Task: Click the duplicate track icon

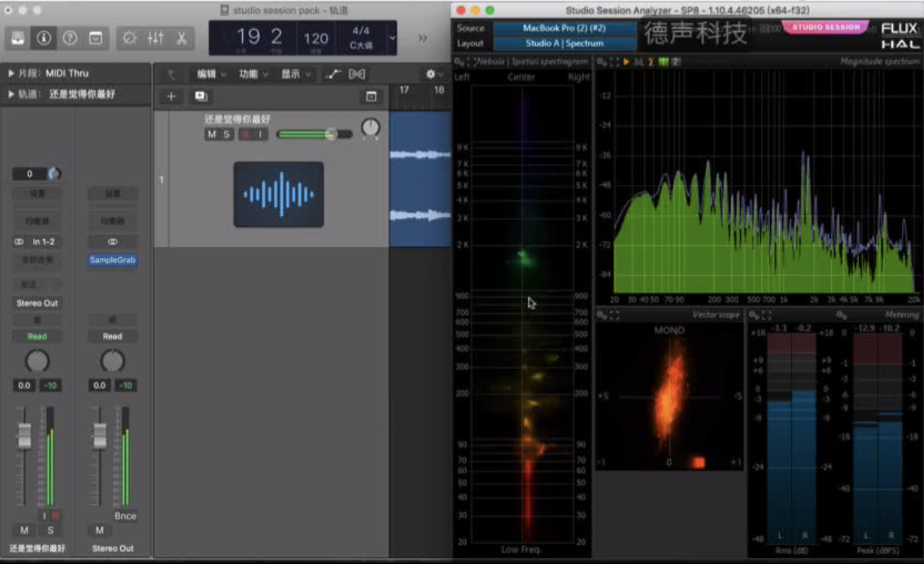Action: coord(201,97)
